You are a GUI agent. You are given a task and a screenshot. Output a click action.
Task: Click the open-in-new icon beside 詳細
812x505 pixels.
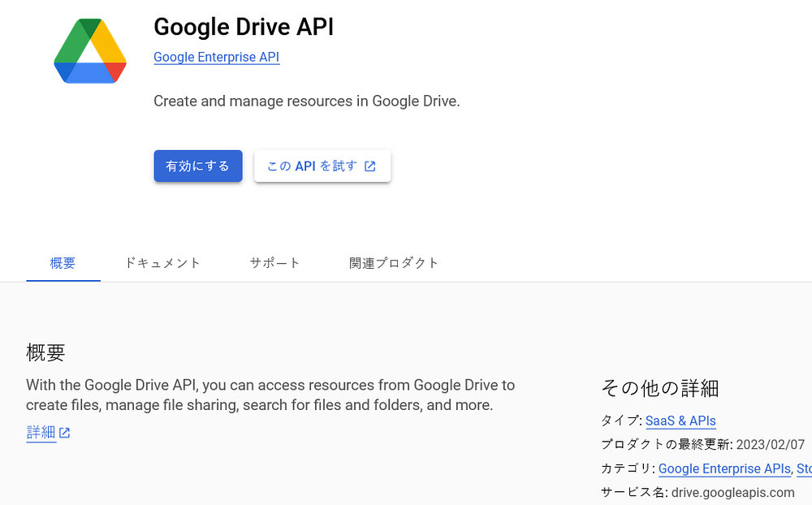click(x=64, y=433)
